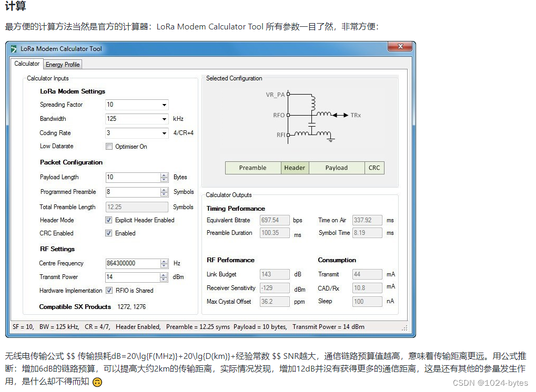
Task: Increase Transmit Power with up arrow
Action: [x=164, y=275]
